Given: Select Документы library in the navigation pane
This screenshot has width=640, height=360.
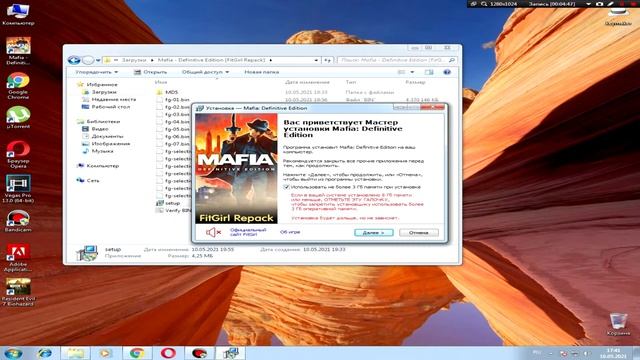Looking at the screenshot, I should pos(102,136).
